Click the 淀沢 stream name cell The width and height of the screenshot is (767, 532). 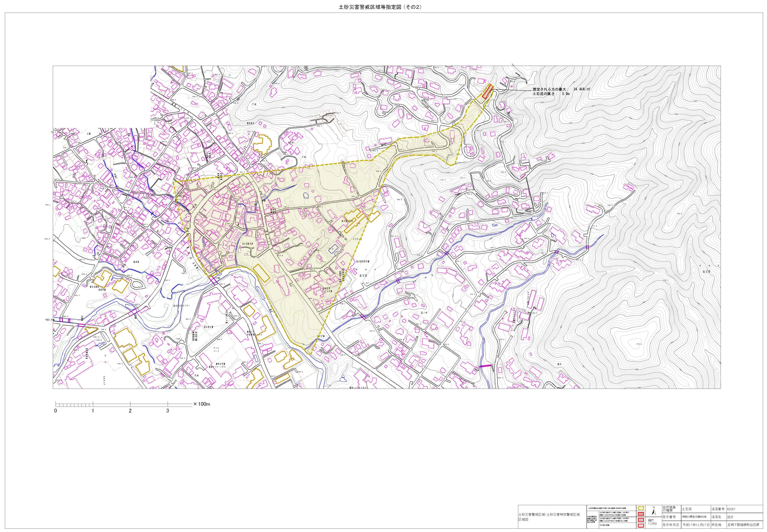(x=730, y=517)
